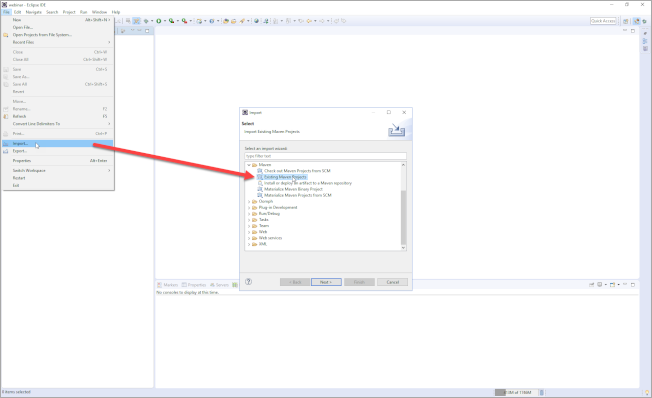This screenshot has height=398, width=652.
Task: Choose Exit at the bottom of File menu
Action: [x=58, y=185]
